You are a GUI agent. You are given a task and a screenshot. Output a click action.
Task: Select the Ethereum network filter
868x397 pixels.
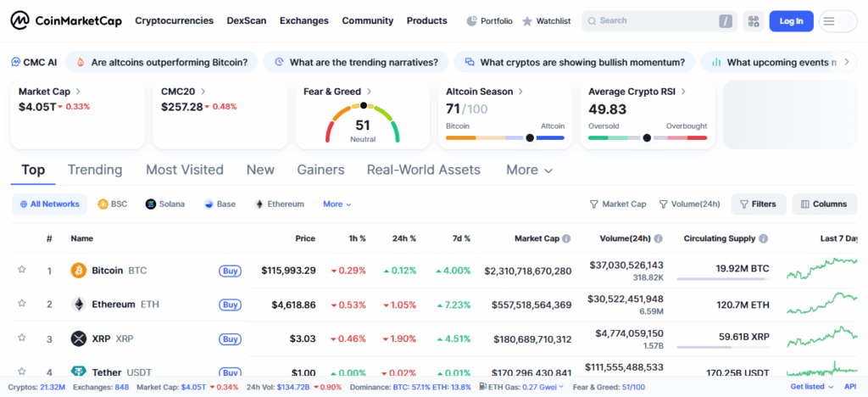point(280,204)
